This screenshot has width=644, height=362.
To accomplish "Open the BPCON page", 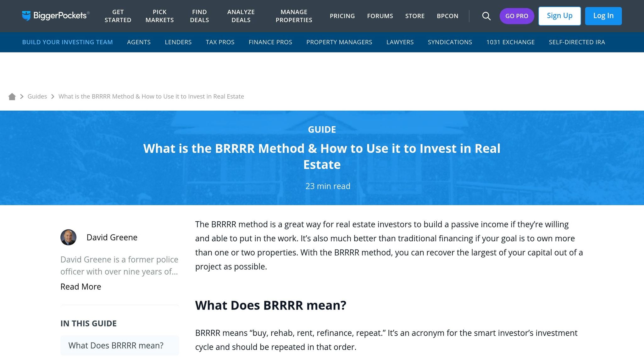I will [x=447, y=16].
